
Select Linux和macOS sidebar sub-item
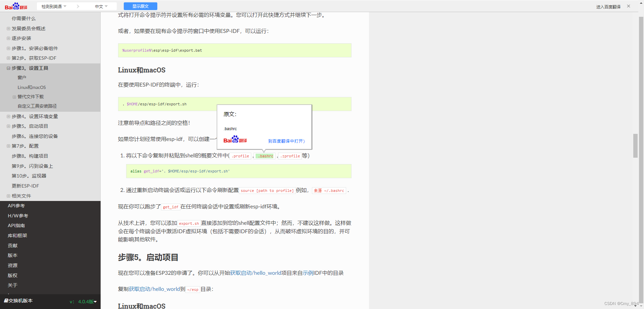(x=32, y=87)
